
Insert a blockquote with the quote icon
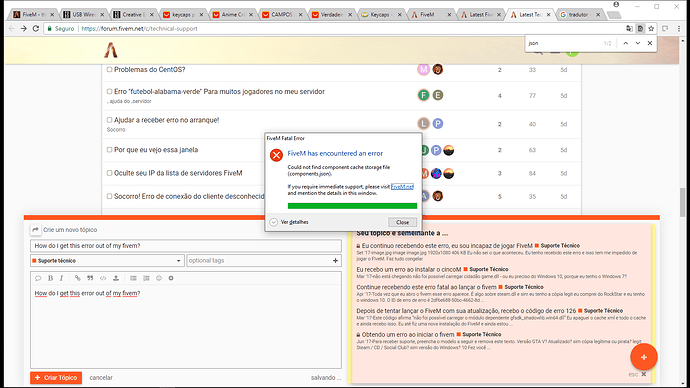point(90,278)
